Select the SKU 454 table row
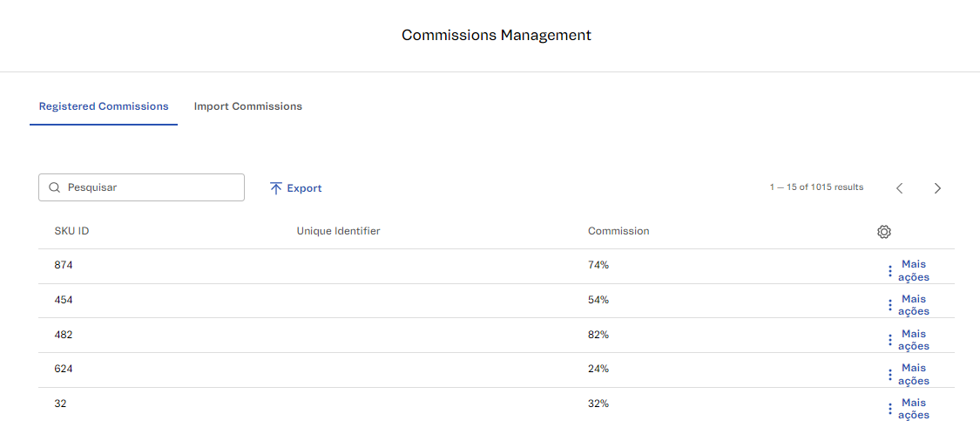Image resolution: width=980 pixels, height=421 pixels. (x=348, y=300)
